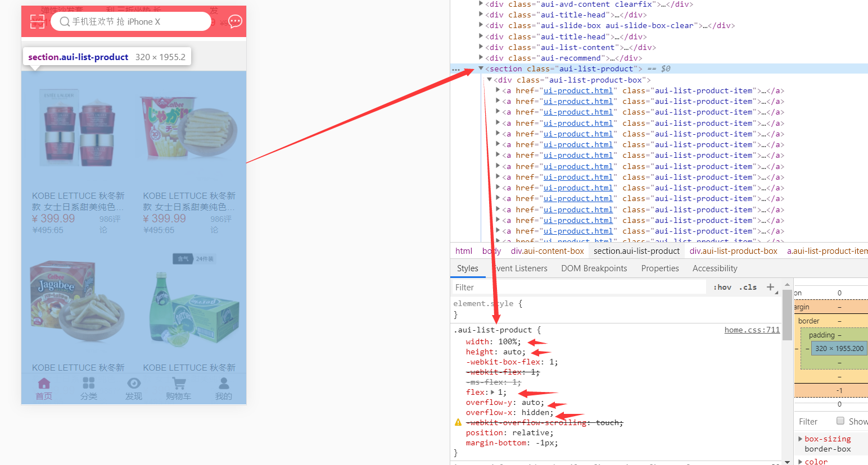Expand the first aui-list-product-item anchor node
This screenshot has height=465, width=868.
(498, 90)
